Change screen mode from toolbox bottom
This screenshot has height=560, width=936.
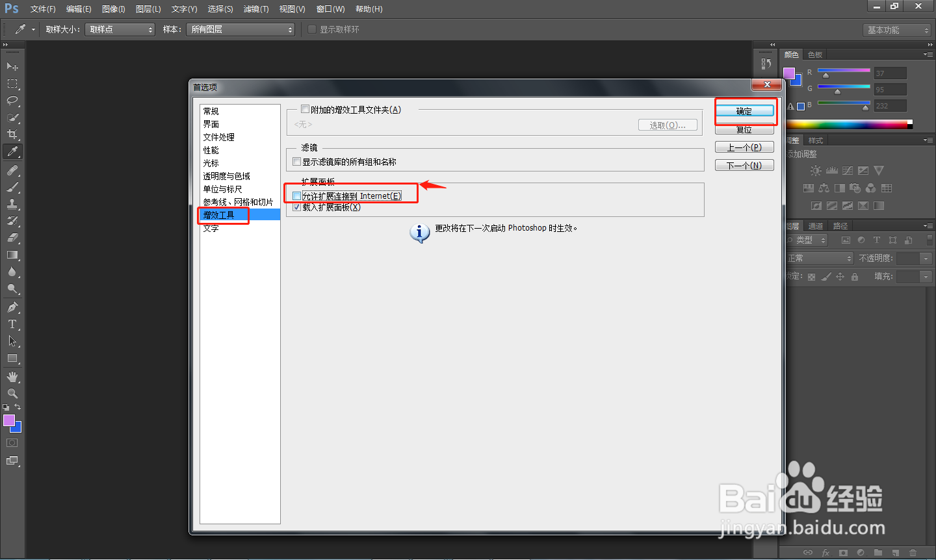[x=12, y=461]
